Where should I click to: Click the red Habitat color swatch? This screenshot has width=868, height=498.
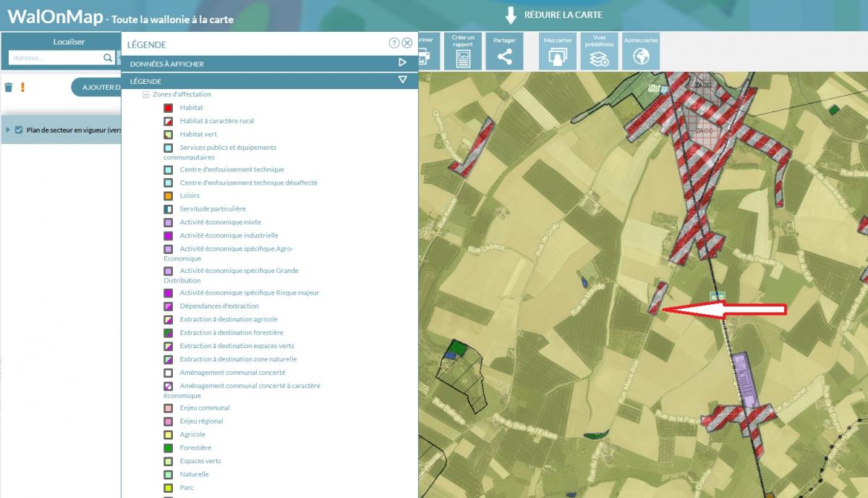click(x=168, y=108)
